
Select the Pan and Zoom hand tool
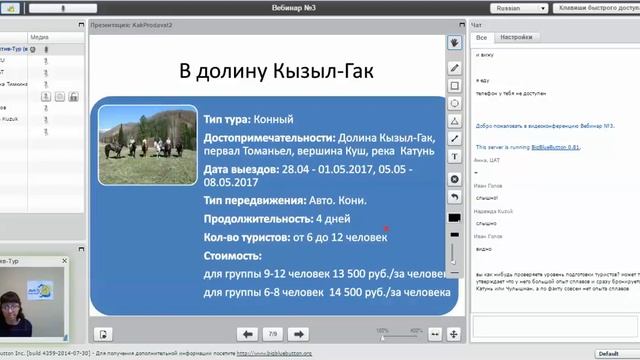(454, 43)
